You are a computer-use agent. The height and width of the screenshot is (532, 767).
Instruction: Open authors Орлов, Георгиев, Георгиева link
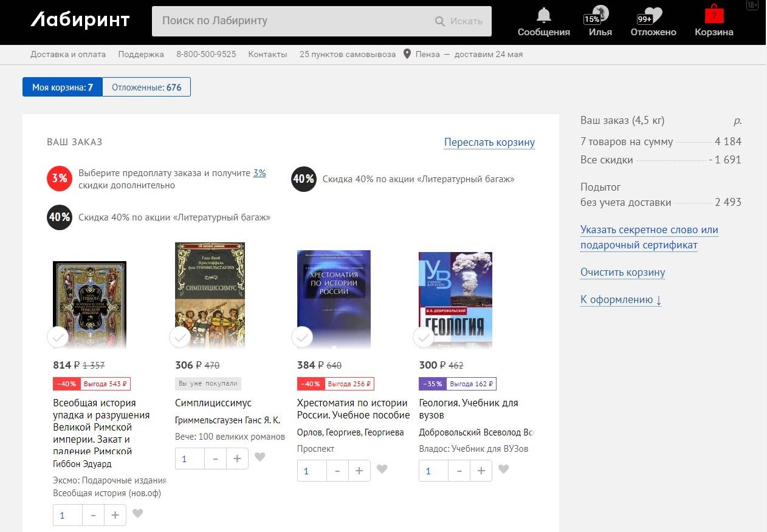pyautogui.click(x=351, y=432)
